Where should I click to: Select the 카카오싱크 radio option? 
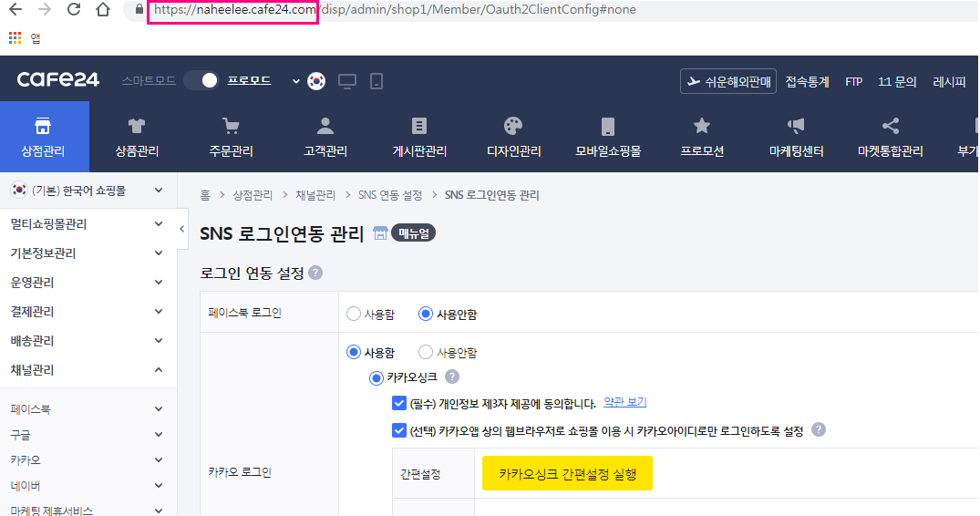pyautogui.click(x=377, y=377)
